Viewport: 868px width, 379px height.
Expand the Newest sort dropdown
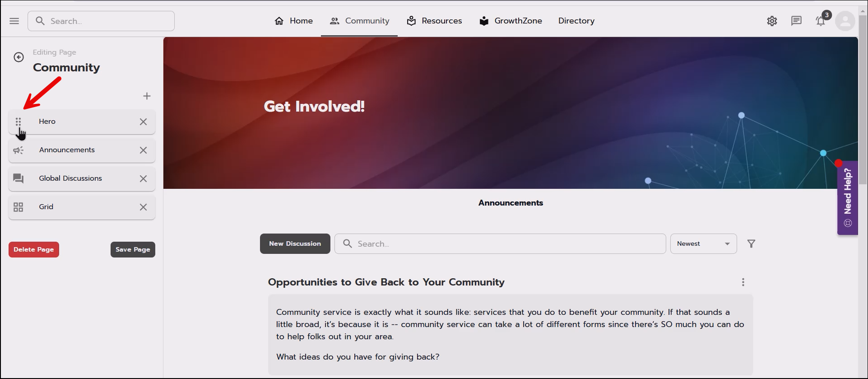coord(703,244)
